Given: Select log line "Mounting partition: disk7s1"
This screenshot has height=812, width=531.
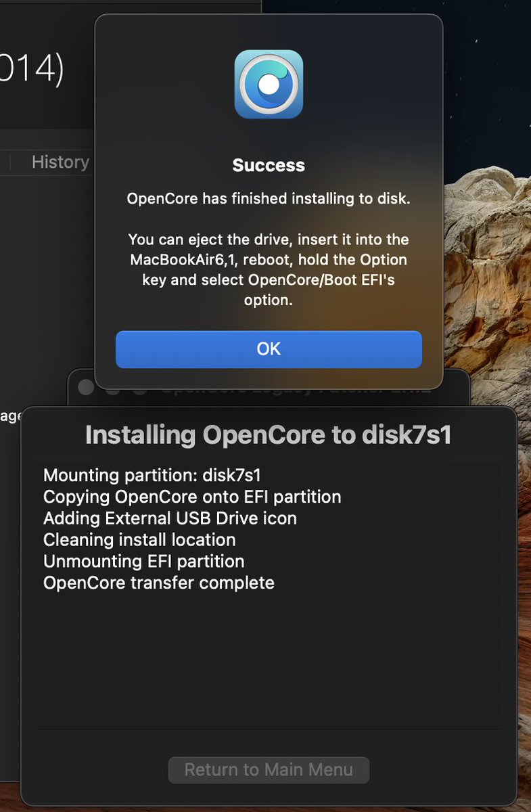Looking at the screenshot, I should click(x=152, y=475).
